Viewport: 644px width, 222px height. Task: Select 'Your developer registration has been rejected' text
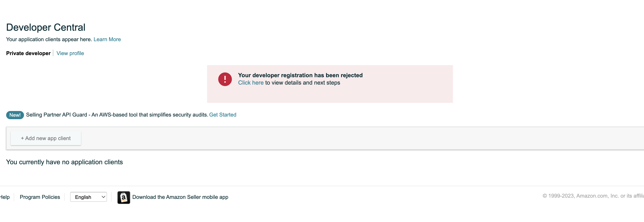point(300,75)
